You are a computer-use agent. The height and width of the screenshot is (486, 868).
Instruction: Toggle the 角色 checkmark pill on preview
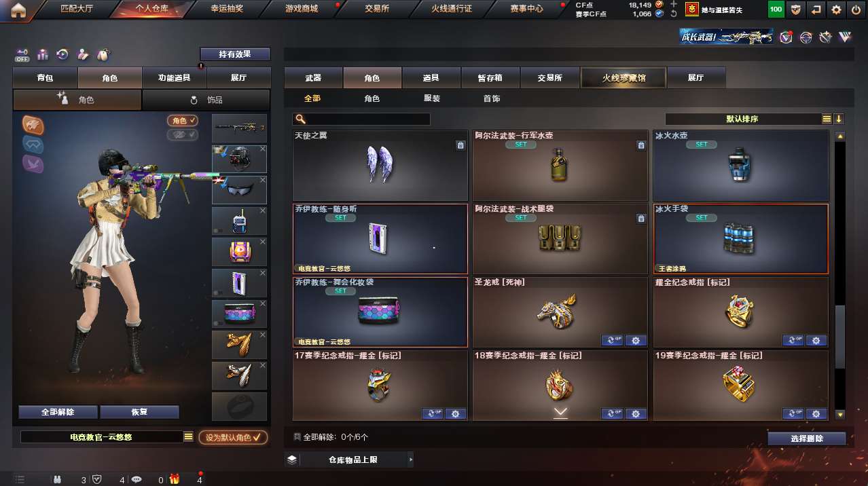tap(183, 121)
